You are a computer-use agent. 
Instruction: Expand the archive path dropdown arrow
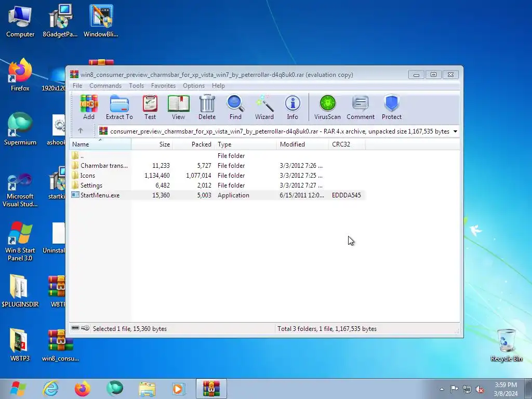pos(455,131)
